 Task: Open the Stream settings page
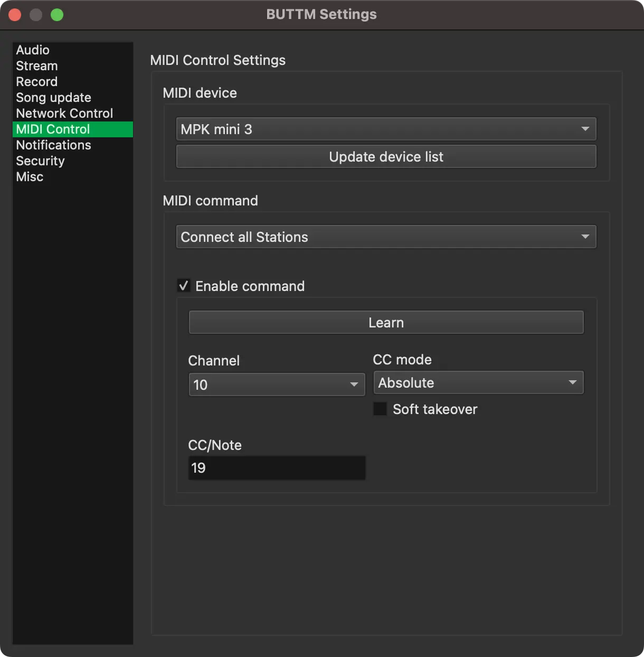(36, 65)
